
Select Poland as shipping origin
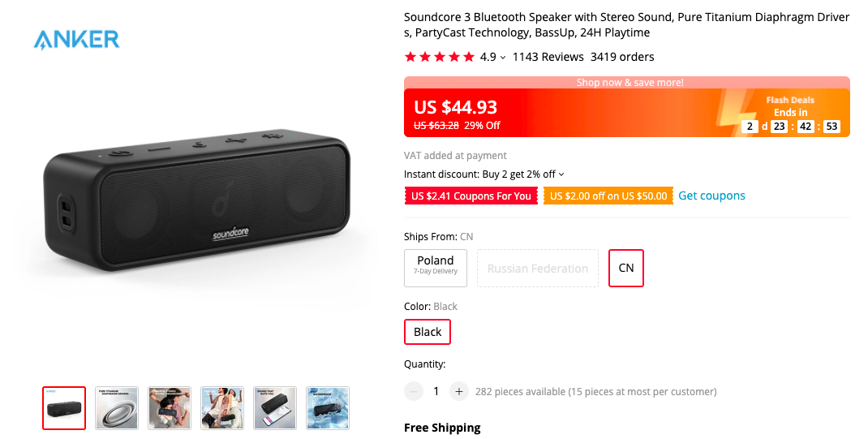[x=436, y=268]
